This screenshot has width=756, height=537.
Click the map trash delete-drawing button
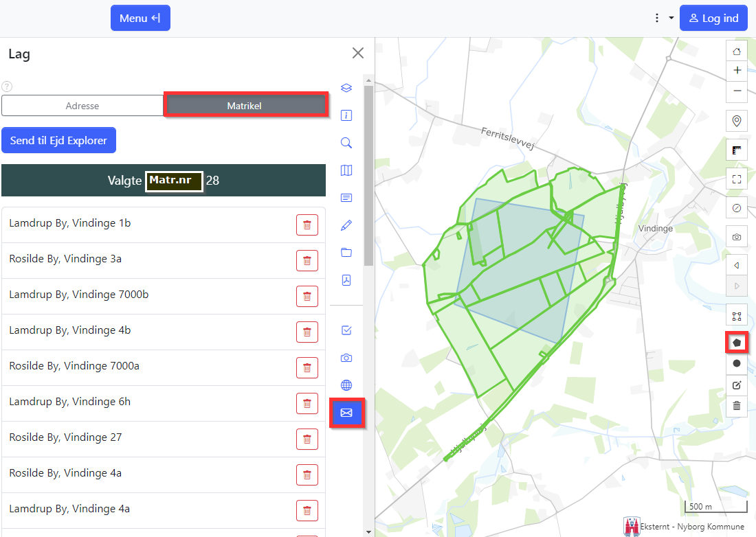(x=737, y=406)
